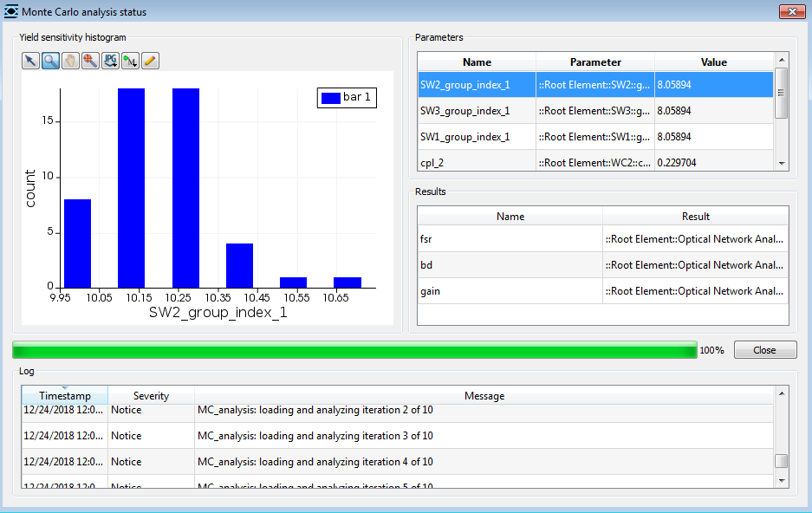Sort log by Timestamp column
Screen dimensions: 812x513
point(65,395)
